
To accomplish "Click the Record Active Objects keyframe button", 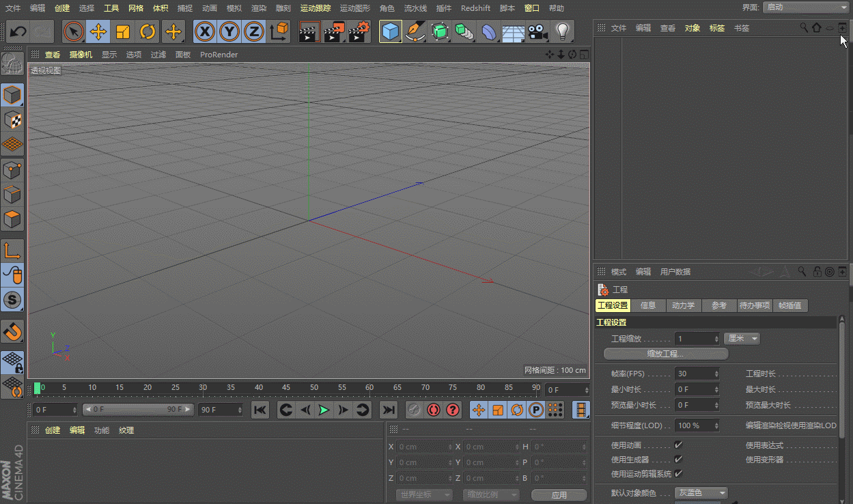I will [413, 410].
